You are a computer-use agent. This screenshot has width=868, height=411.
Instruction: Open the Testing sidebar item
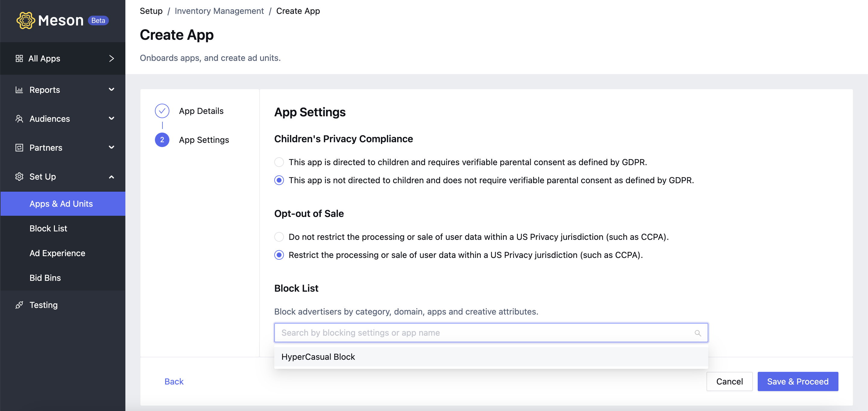pyautogui.click(x=63, y=305)
